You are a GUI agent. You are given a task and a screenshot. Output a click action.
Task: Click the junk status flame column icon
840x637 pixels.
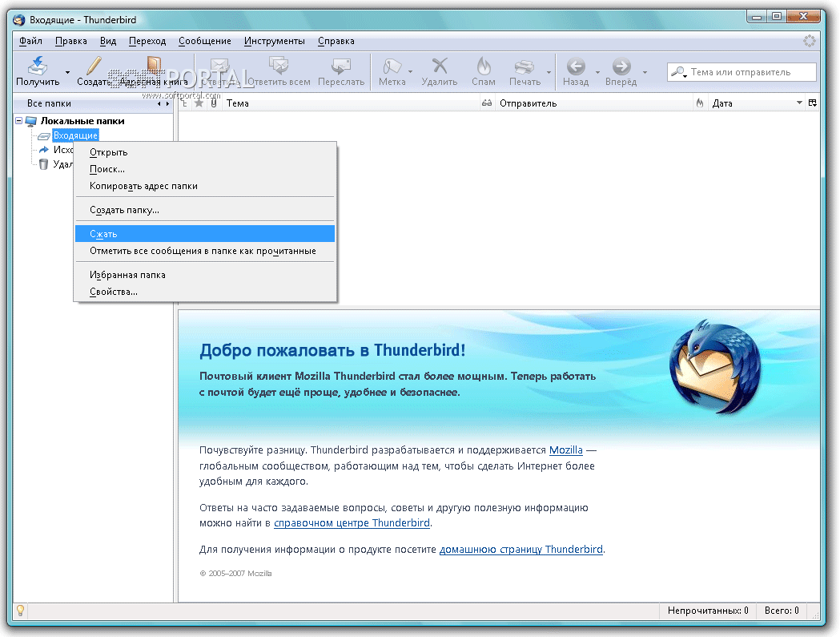(x=700, y=103)
